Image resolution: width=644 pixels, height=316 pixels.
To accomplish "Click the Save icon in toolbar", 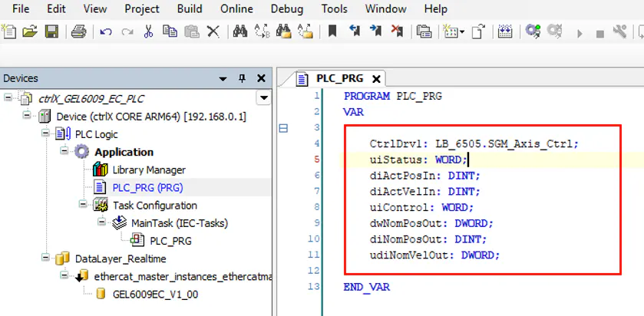I will [51, 32].
